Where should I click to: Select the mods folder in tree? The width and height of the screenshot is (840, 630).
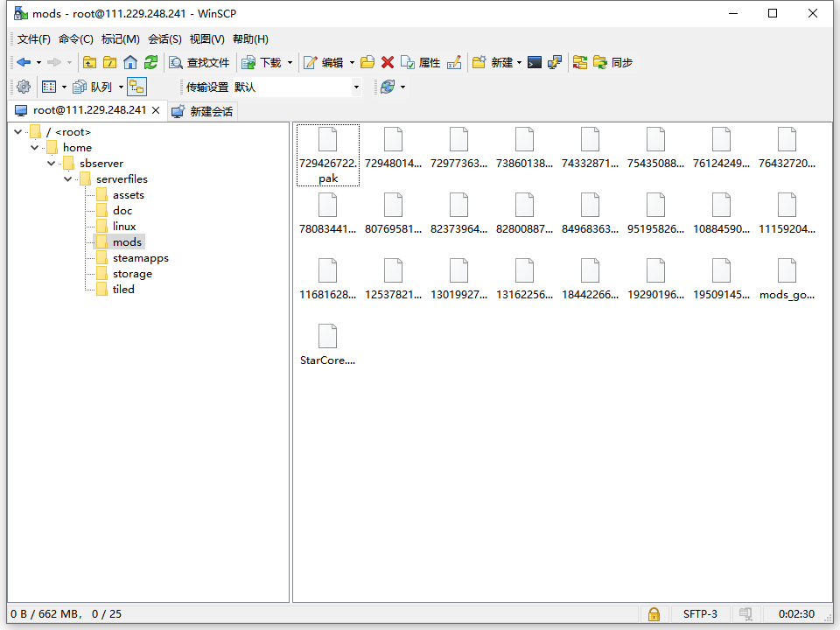coord(127,242)
